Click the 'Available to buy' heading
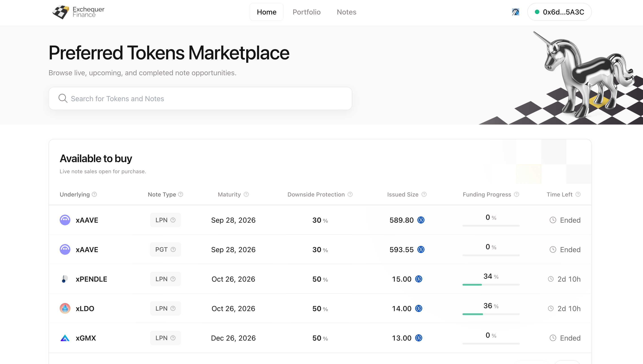643x364 pixels. click(96, 159)
